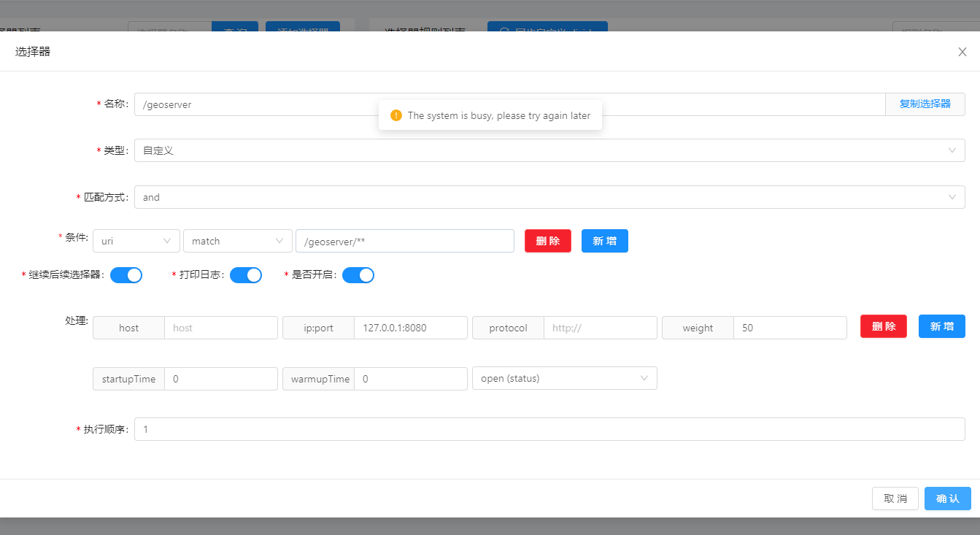This screenshot has height=535, width=980.
Task: Edit the 执行顺序 field showing 1
Action: (x=549, y=429)
